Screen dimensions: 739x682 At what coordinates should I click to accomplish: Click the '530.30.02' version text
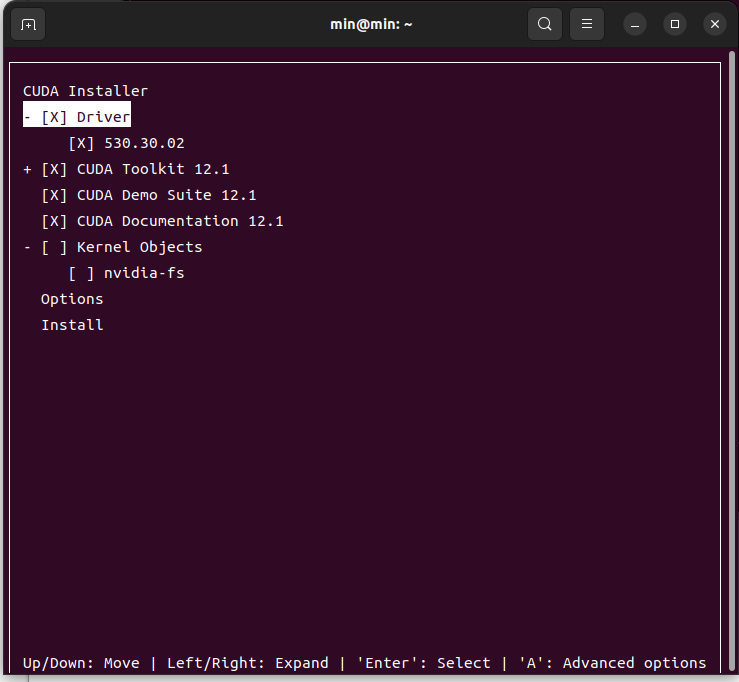click(x=144, y=143)
